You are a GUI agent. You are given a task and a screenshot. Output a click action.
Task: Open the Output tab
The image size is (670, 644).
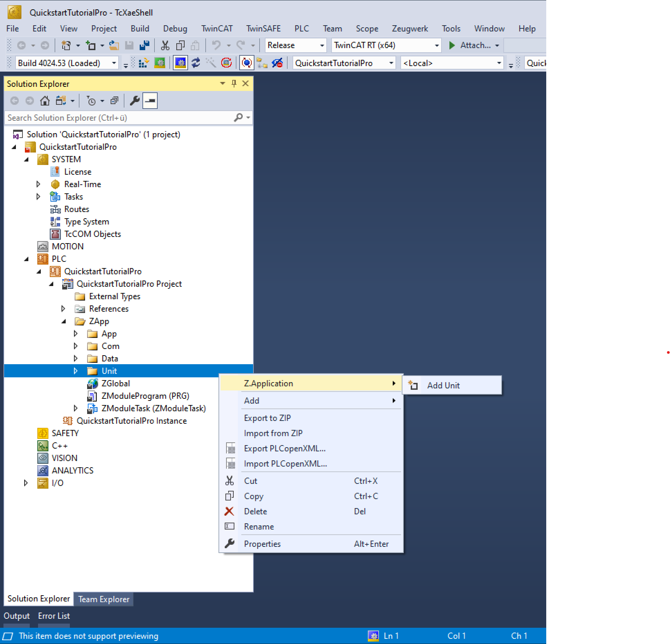tap(17, 616)
